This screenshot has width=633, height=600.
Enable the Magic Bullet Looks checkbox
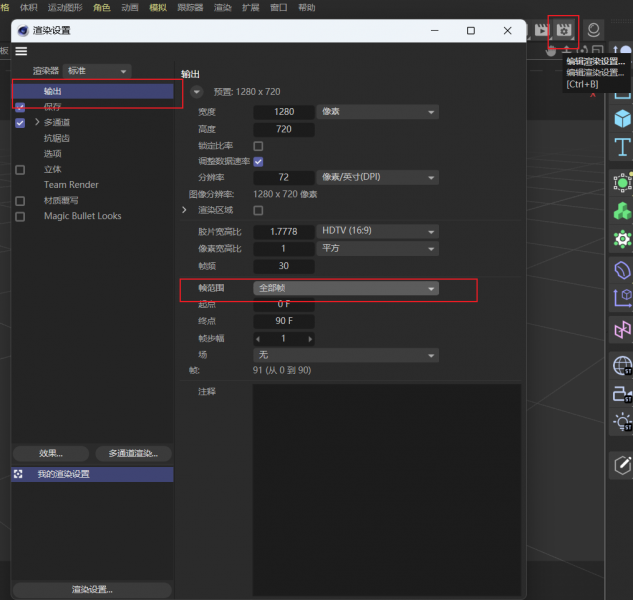coord(20,217)
